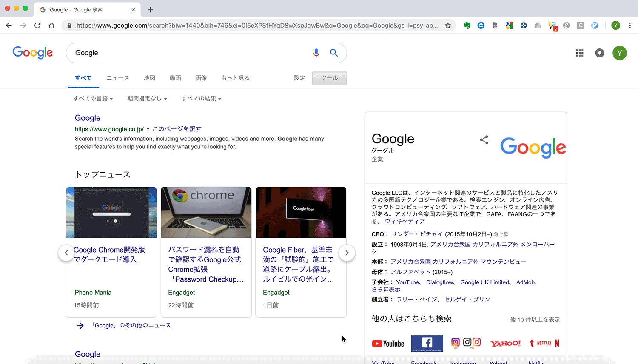Switch to the 動画 videos tab
638x364 pixels.
coord(175,78)
